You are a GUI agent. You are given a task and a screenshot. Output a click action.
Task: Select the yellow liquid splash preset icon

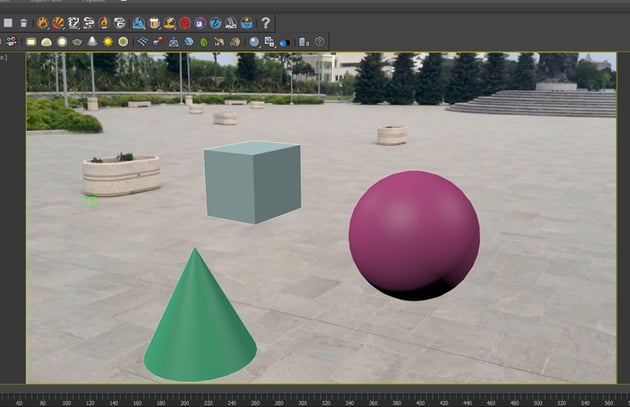pyautogui.click(x=170, y=23)
